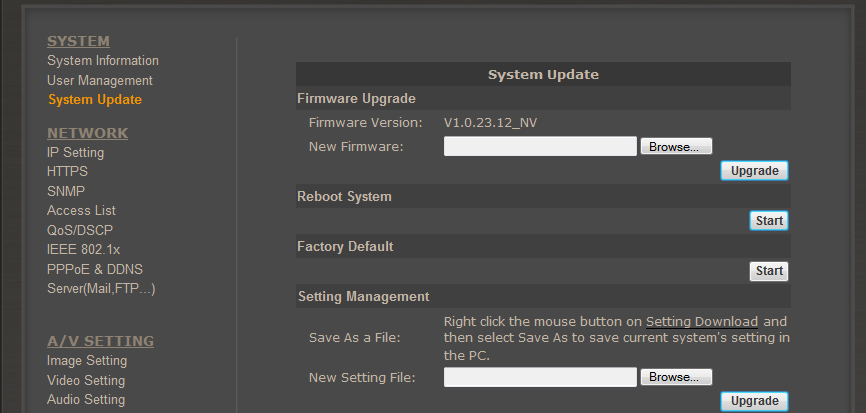Open Server(Mail,FTP...) settings
This screenshot has height=413, width=866.
101,289
